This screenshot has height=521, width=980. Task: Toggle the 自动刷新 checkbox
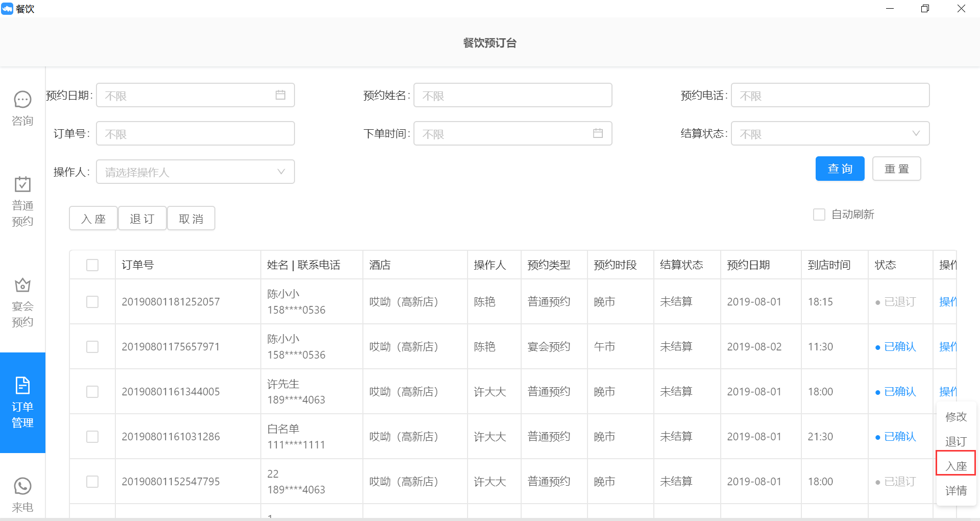coord(819,215)
